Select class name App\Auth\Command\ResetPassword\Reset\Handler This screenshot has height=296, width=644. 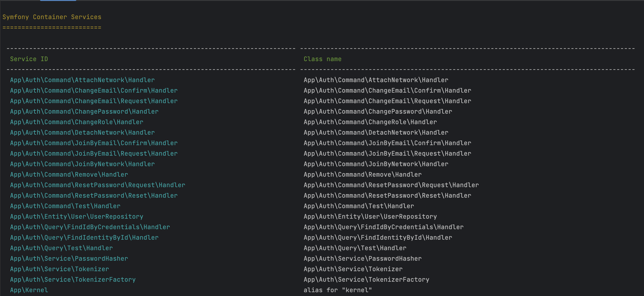tap(388, 196)
